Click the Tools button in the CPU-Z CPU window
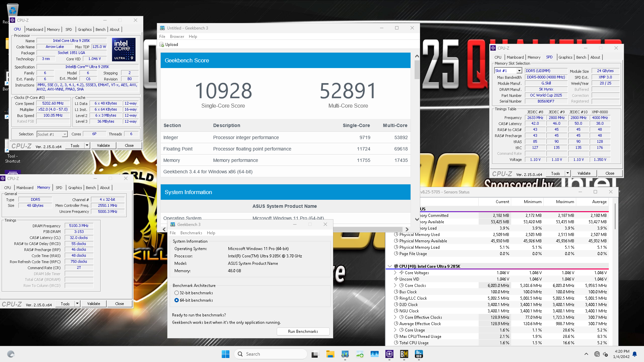Screen dimensions: 644x362 75,145
